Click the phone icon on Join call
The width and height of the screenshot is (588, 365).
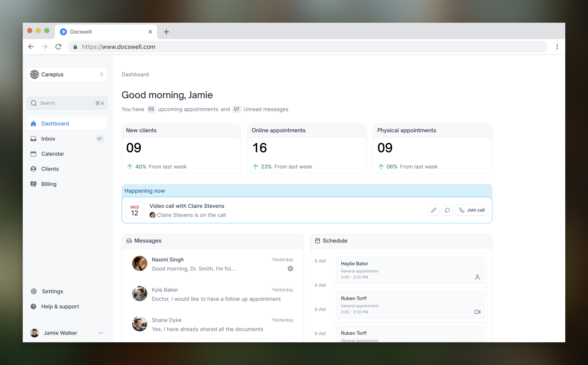point(462,210)
